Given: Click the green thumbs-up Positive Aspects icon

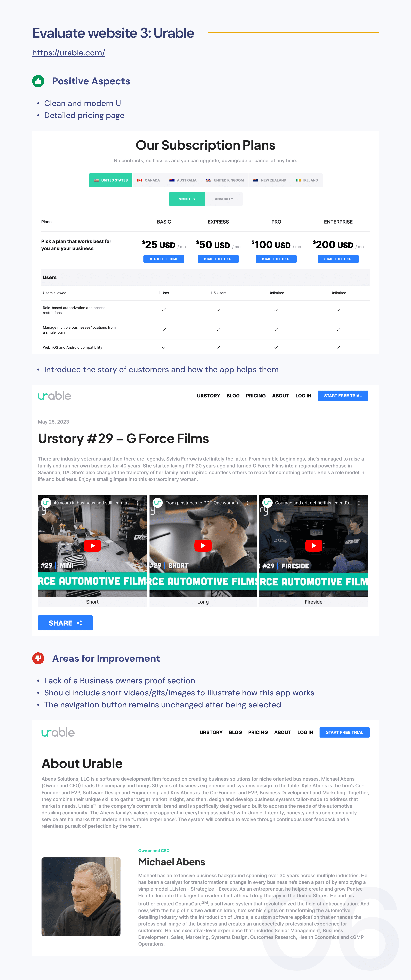Looking at the screenshot, I should click(38, 81).
